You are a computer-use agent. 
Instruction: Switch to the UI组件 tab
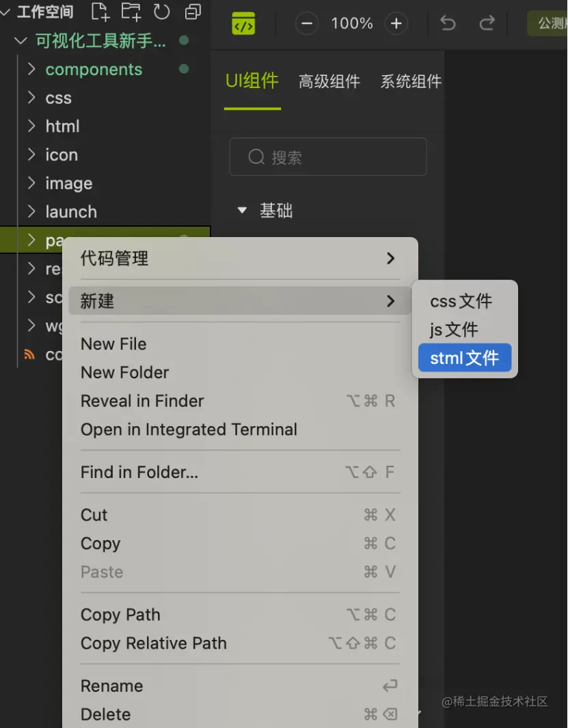pyautogui.click(x=252, y=81)
